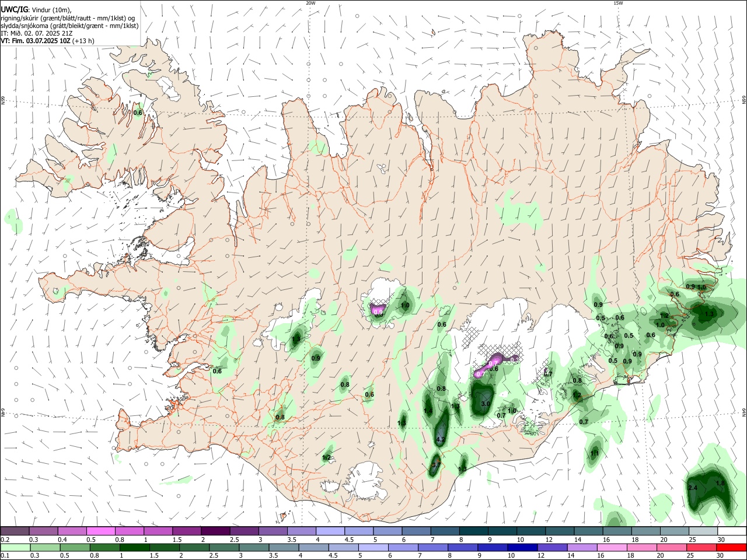Select the top-row snow swatch starting at 18
This screenshot has width=747, height=560.
(646, 531)
